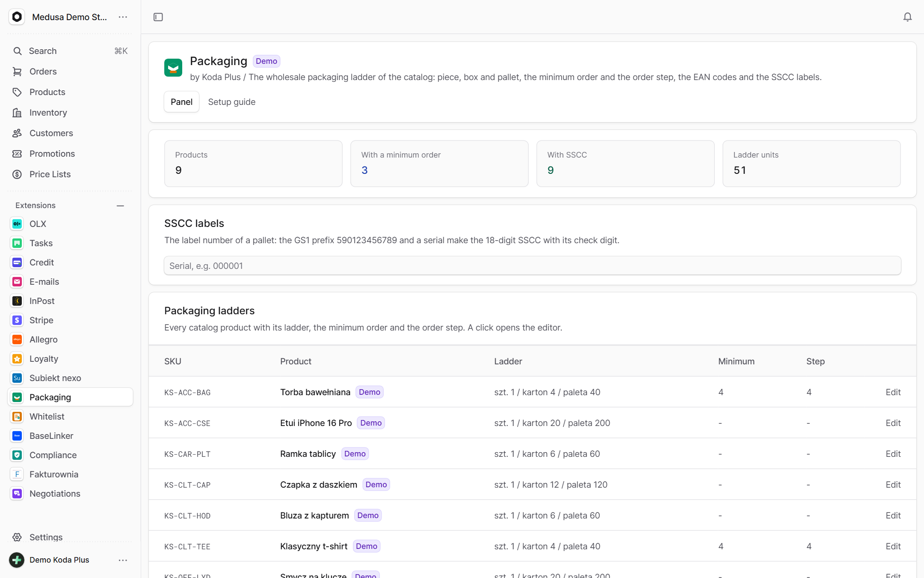This screenshot has height=578, width=924.
Task: Open Promotions in the sidebar
Action: pyautogui.click(x=70, y=154)
